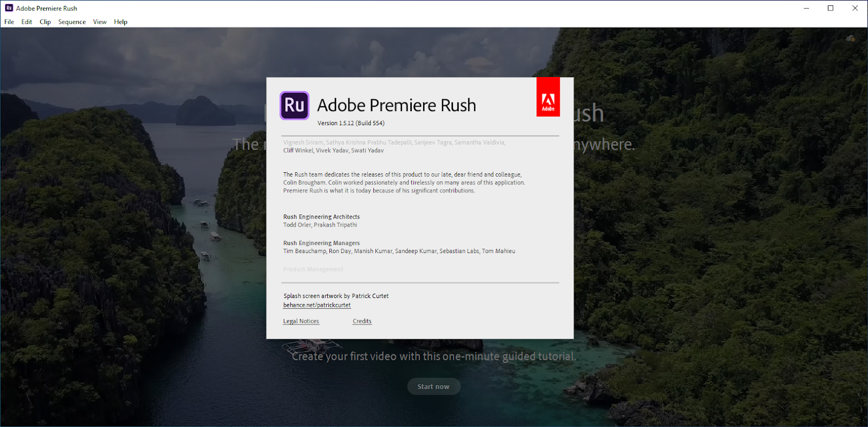Screen dimensions: 868x427
Task: Open the Sequence menu
Action: 72,22
